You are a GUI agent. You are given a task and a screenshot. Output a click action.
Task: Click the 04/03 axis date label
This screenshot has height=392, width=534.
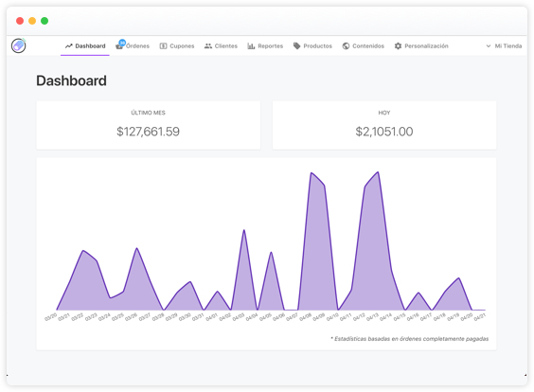pyautogui.click(x=239, y=317)
